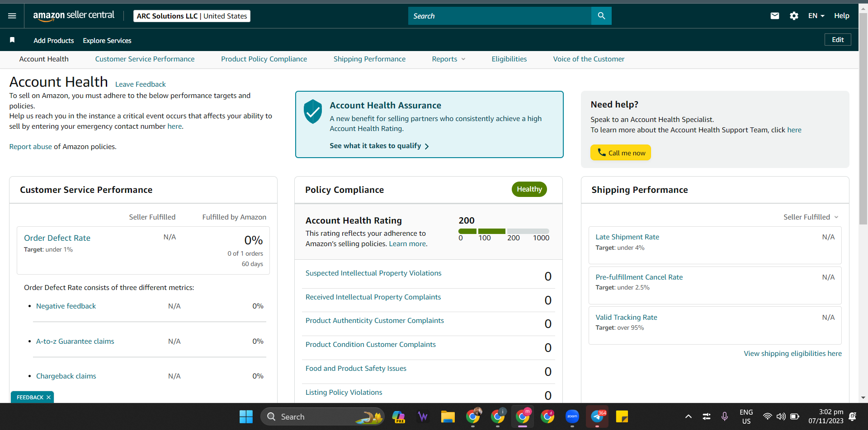Click the Call me now button
Image resolution: width=868 pixels, height=430 pixels.
[621, 153]
